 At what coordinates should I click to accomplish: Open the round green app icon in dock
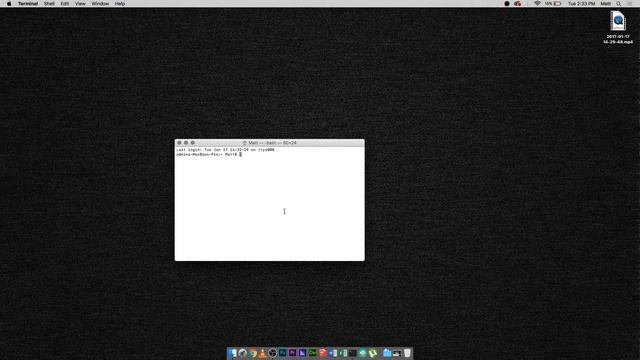pos(362,353)
